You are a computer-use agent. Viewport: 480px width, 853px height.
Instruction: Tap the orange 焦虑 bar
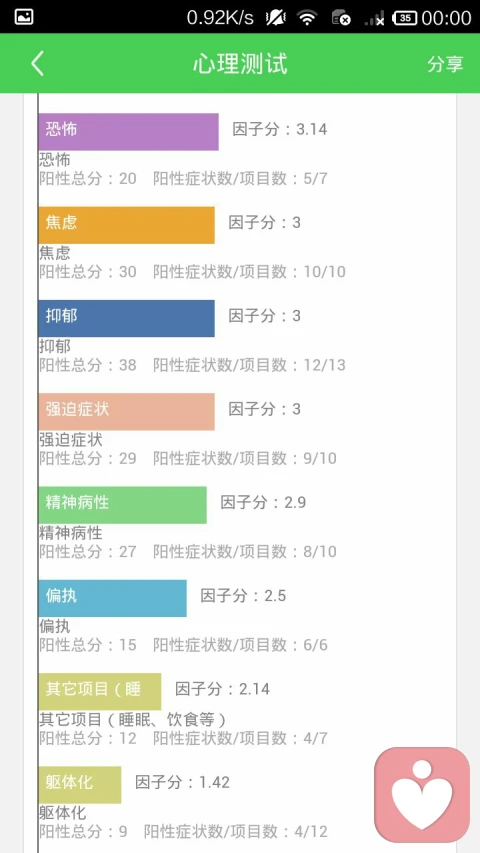126,225
